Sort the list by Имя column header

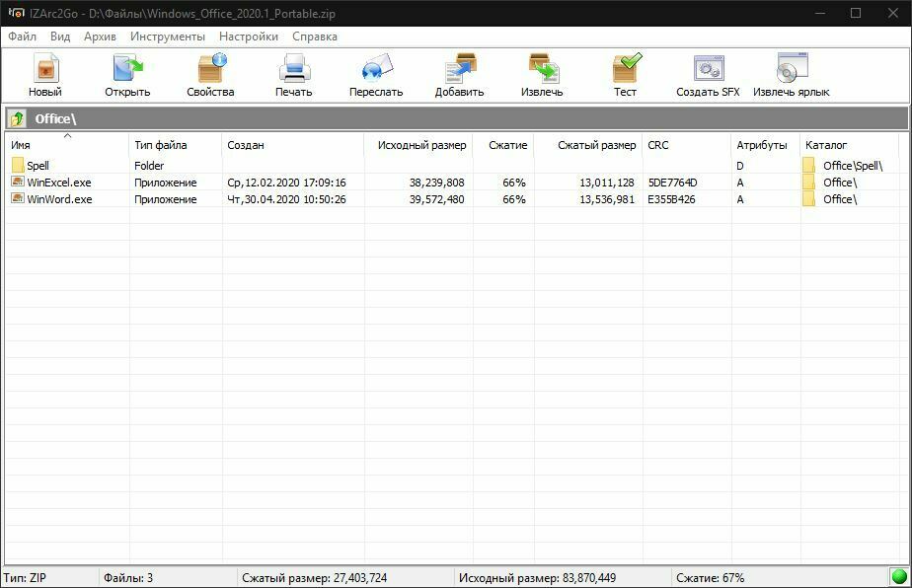(x=67, y=145)
